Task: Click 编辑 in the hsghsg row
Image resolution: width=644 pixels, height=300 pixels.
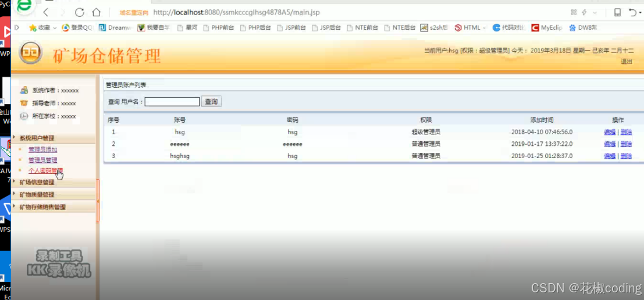Action: [x=610, y=156]
